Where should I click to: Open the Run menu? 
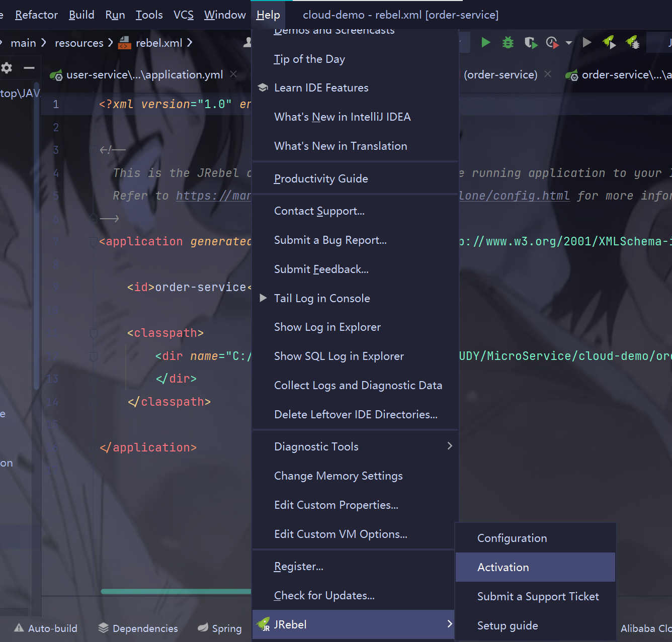(x=115, y=15)
